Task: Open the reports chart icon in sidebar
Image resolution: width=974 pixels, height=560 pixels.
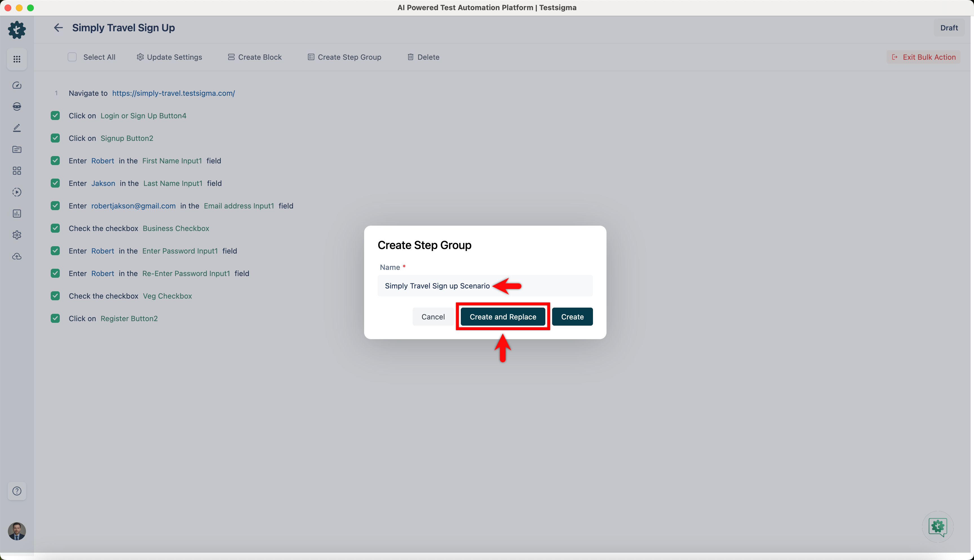Action: point(17,214)
